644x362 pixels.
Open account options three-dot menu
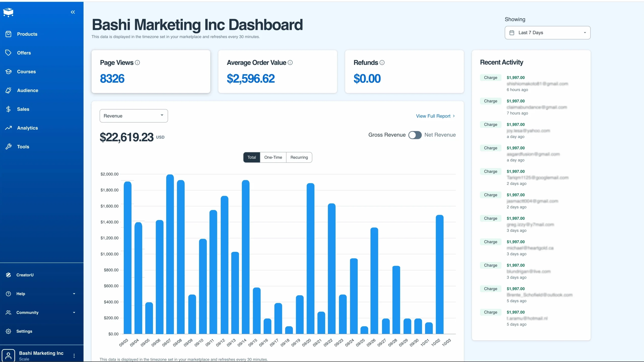[x=74, y=355]
